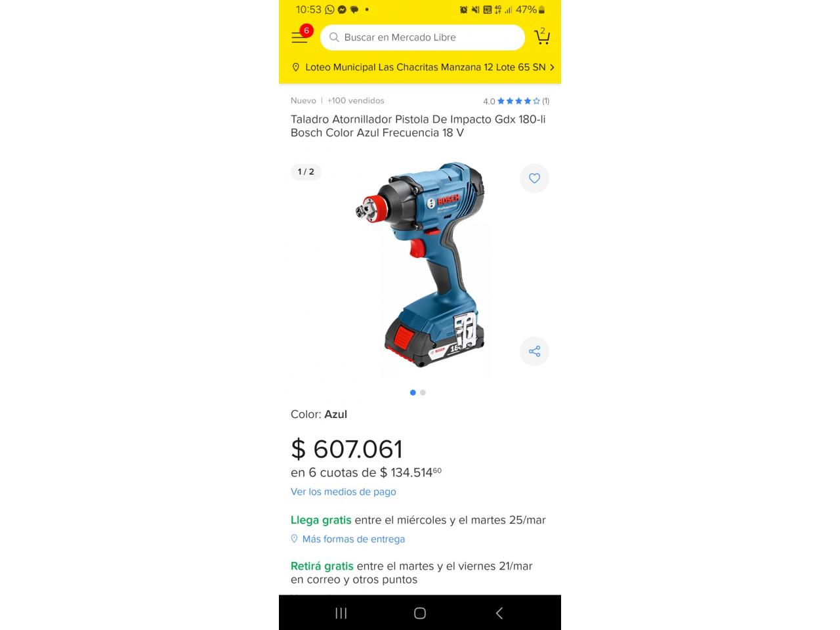Open the hamburger menu with notification badge
This screenshot has height=630, width=840.
coord(301,37)
